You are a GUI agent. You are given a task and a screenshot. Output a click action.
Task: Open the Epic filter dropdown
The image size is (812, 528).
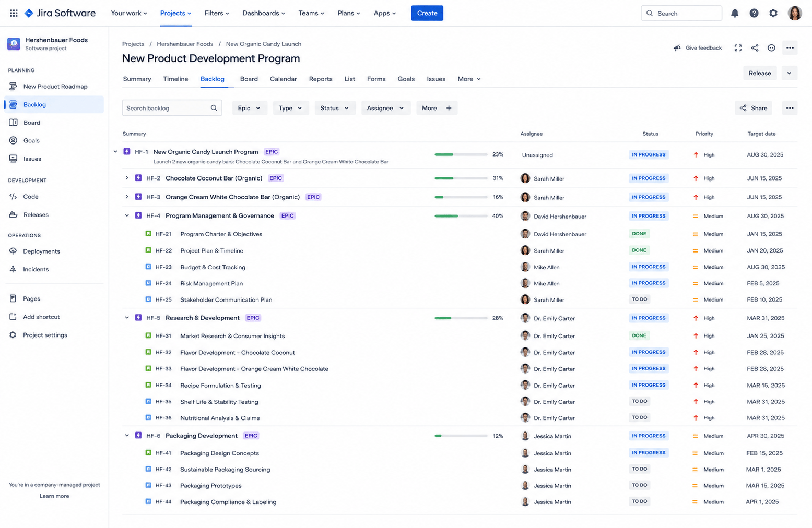(249, 108)
